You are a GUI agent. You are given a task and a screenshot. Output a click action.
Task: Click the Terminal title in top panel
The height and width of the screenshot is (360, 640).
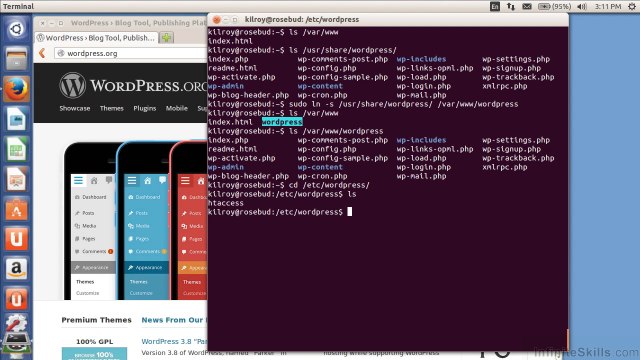point(18,6)
